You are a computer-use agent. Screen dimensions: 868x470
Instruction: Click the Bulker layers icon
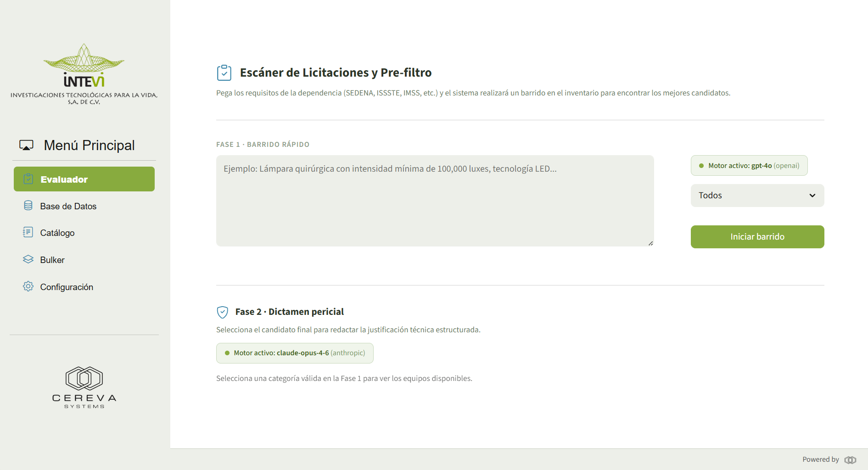(x=28, y=259)
